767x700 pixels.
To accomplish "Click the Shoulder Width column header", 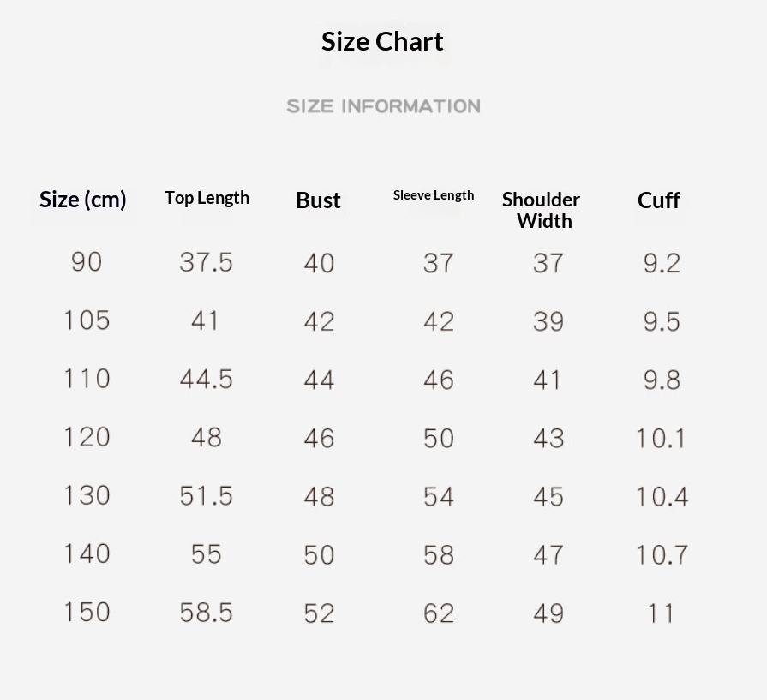I will [x=542, y=210].
